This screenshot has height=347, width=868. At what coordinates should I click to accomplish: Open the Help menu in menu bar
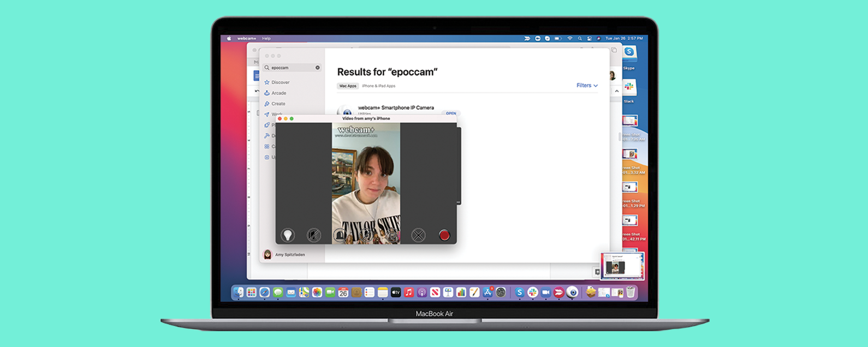pyautogui.click(x=266, y=39)
